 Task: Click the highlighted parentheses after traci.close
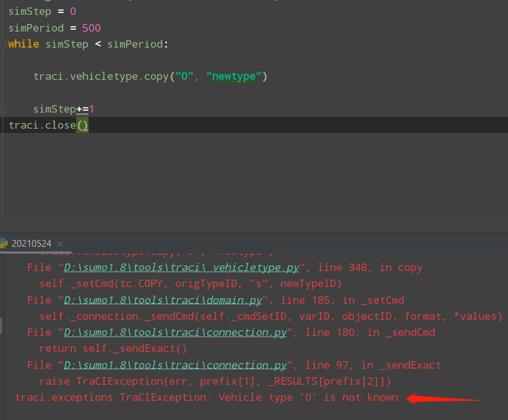click(82, 125)
